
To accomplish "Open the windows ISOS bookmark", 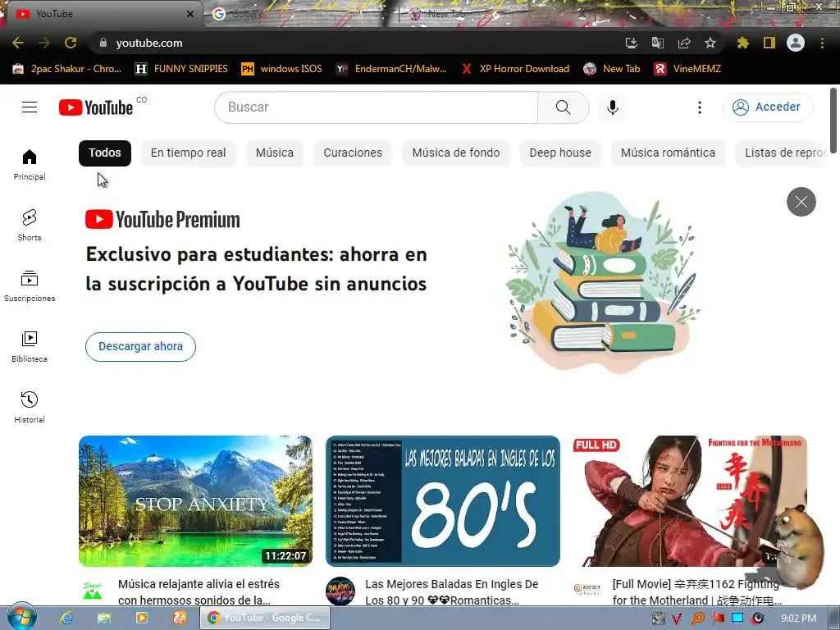I will click(282, 69).
